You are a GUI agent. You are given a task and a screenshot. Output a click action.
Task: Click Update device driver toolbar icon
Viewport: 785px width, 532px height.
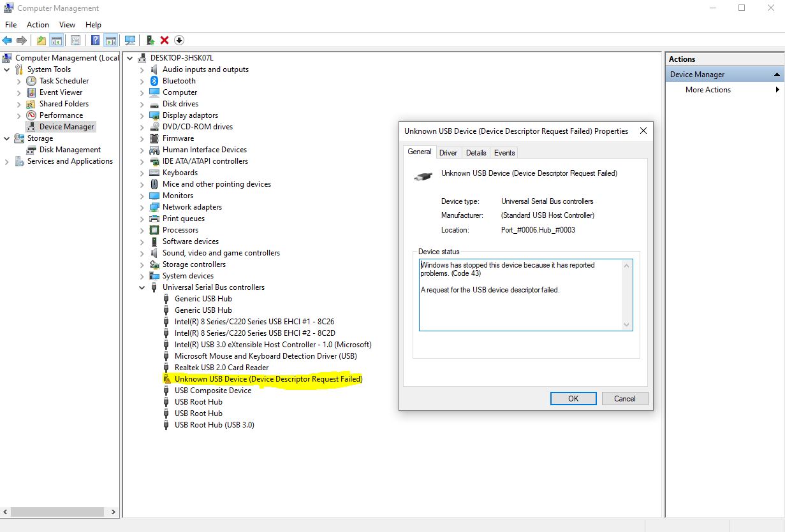(x=150, y=40)
